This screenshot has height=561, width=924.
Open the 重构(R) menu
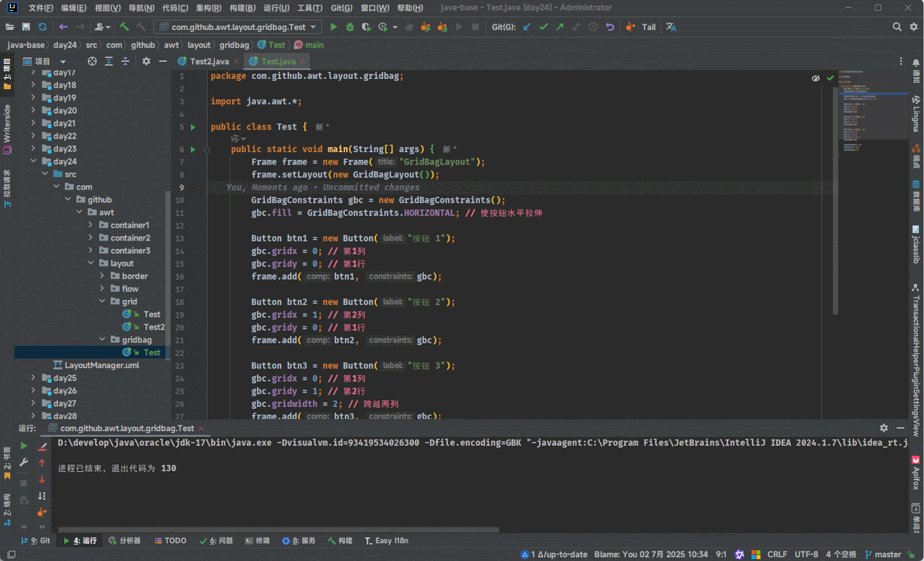pos(208,8)
